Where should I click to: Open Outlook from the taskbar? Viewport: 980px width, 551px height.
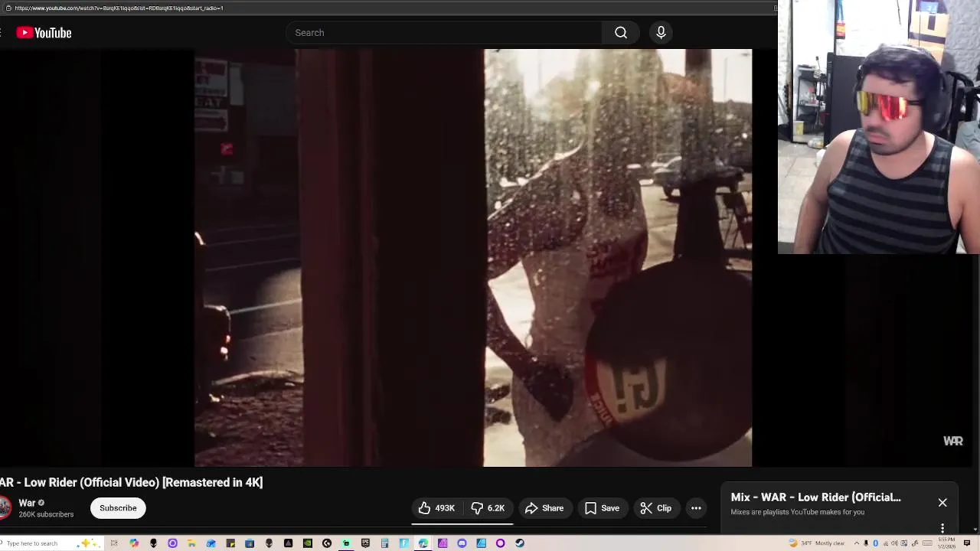coord(211,543)
